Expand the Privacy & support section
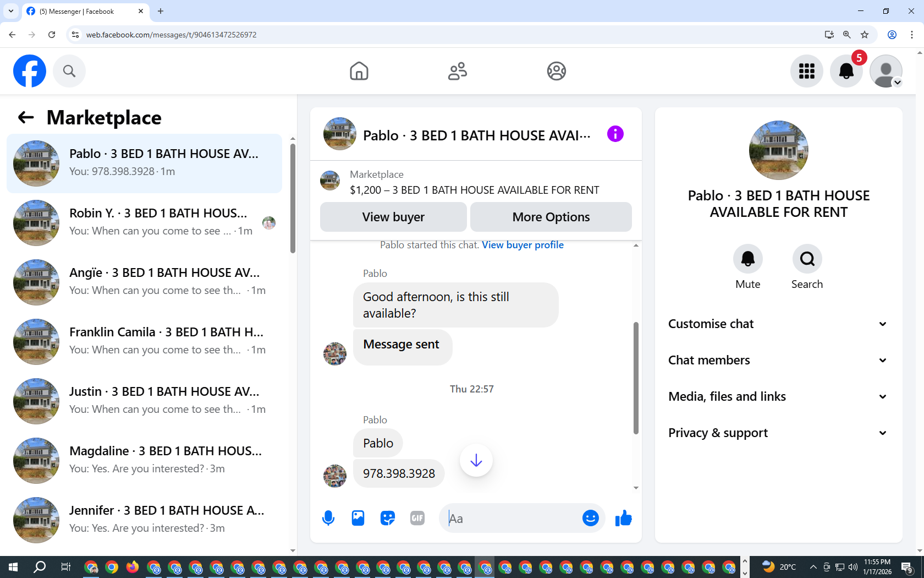The image size is (924, 578). tap(778, 433)
